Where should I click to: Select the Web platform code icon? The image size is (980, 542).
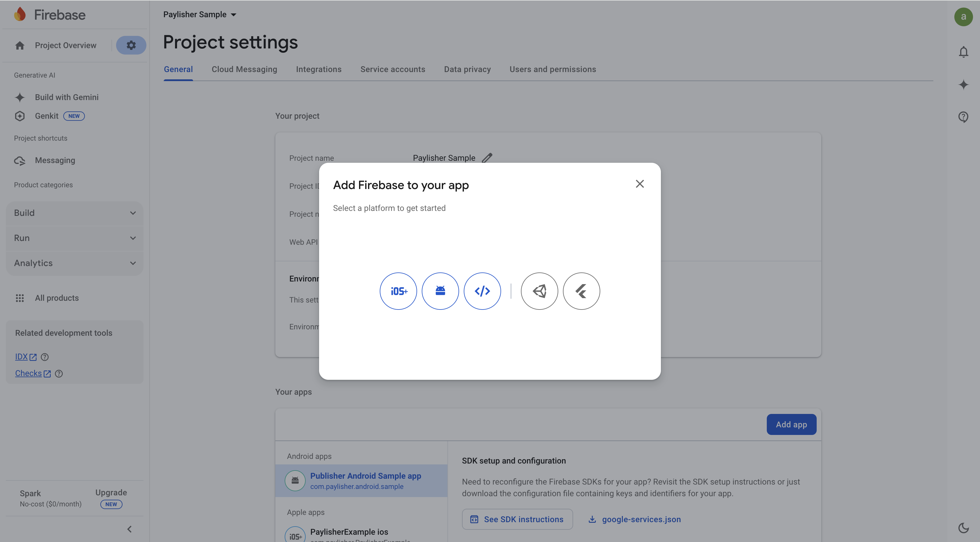[x=482, y=291]
